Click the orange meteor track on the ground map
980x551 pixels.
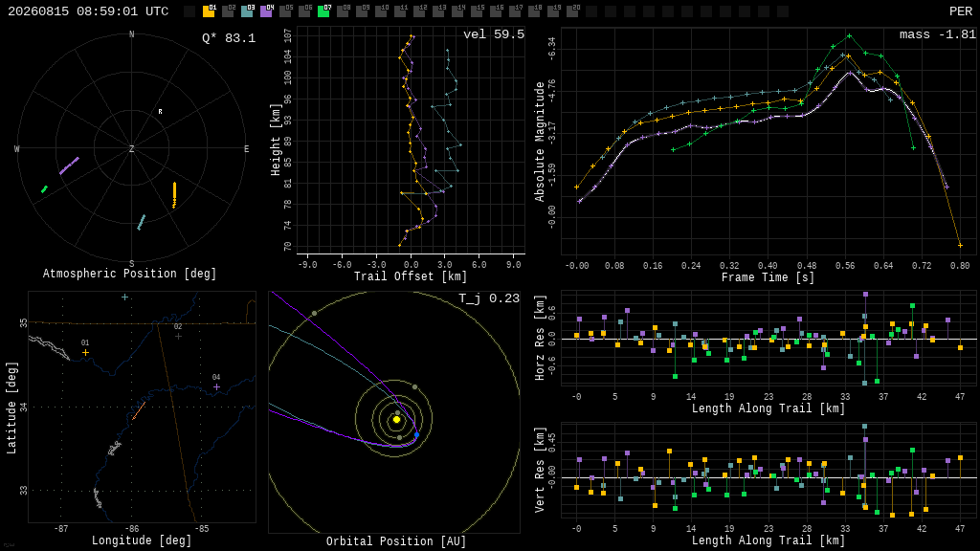pyautogui.click(x=139, y=411)
